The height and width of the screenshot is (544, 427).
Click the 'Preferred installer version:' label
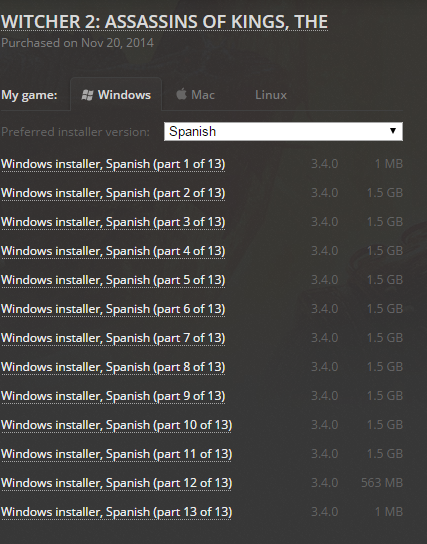(x=75, y=132)
